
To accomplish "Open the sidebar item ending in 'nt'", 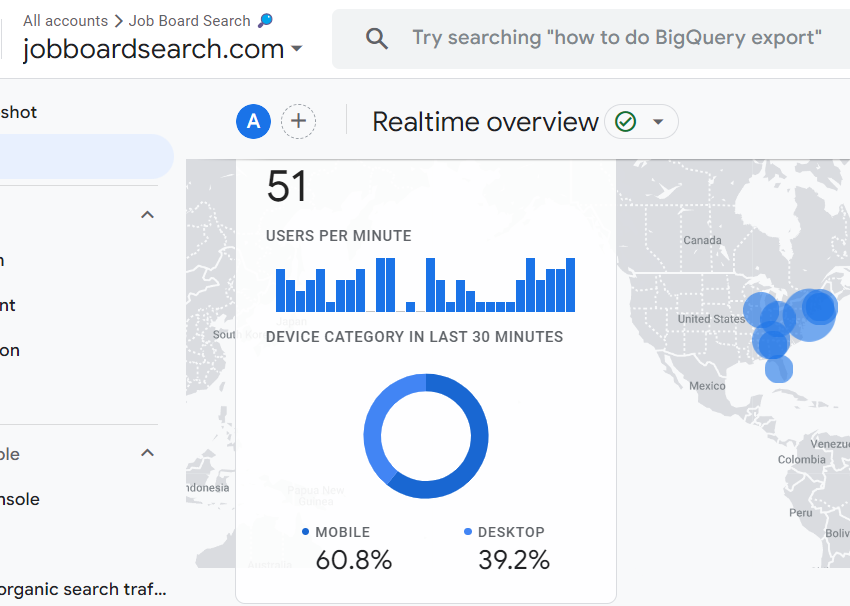I will (8, 305).
